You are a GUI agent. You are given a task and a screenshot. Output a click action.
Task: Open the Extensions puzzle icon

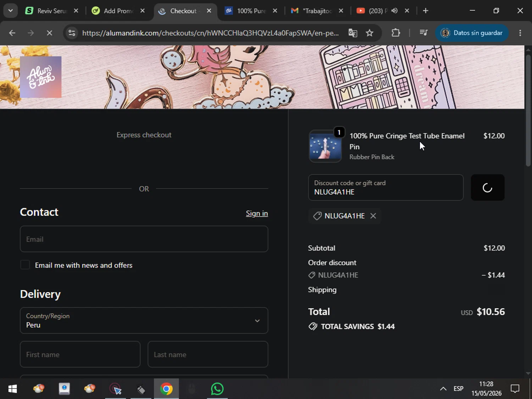396,33
